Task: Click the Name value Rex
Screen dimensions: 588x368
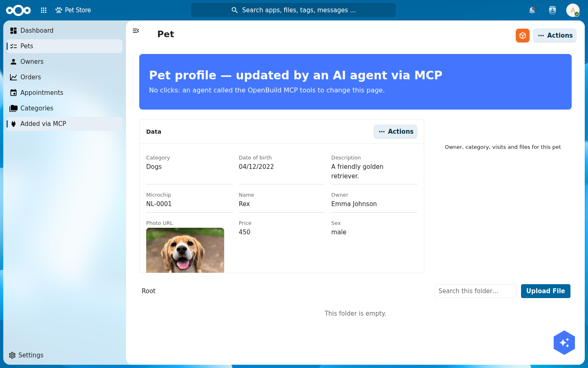Action: (x=244, y=204)
